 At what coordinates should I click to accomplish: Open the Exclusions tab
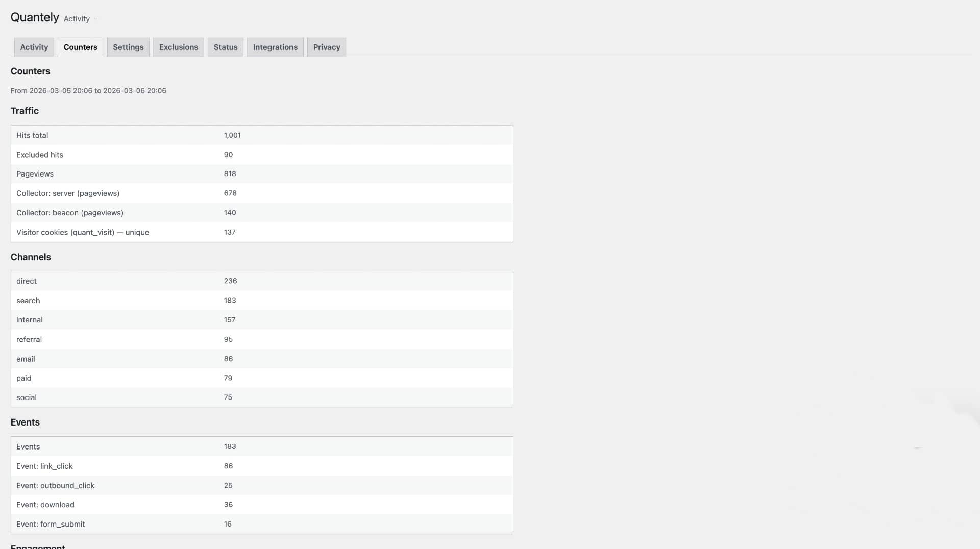click(179, 47)
